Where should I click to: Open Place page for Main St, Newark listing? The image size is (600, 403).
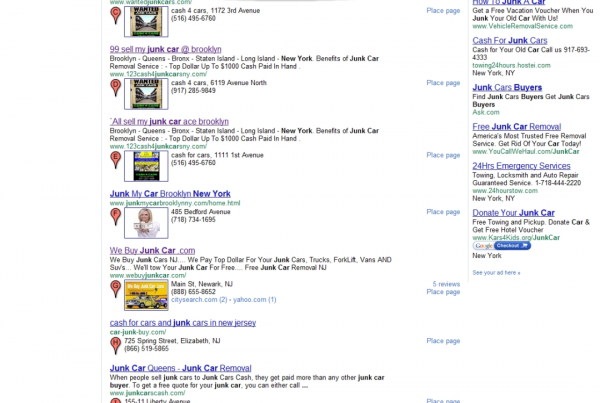[x=443, y=292]
